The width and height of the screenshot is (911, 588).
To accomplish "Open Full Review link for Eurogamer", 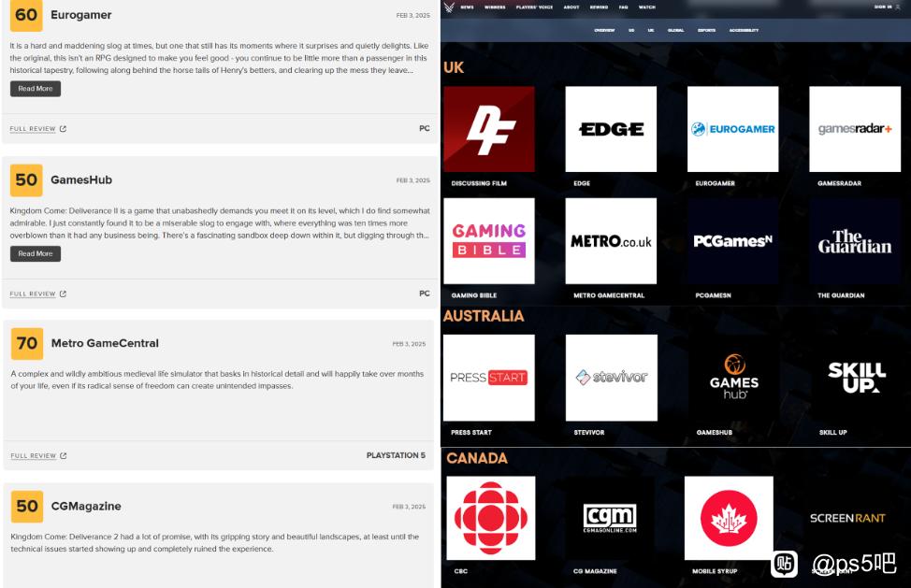I will click(33, 129).
